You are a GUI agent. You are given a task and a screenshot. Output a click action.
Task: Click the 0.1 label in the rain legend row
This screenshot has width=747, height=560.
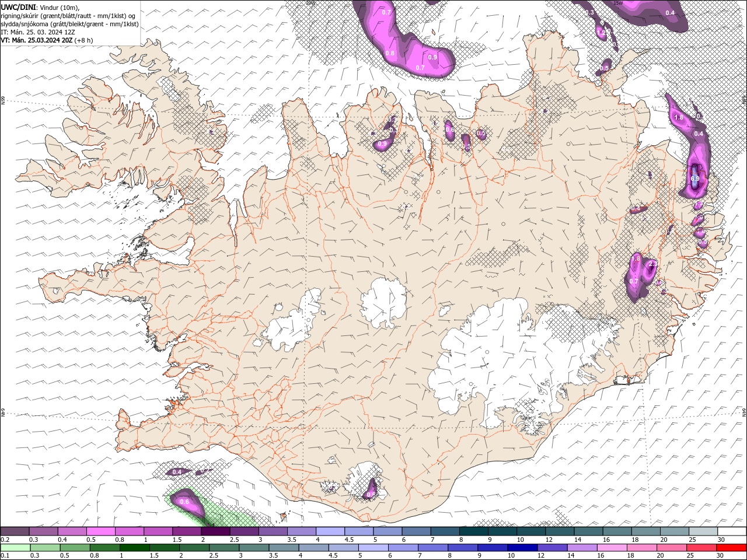pyautogui.click(x=5, y=555)
